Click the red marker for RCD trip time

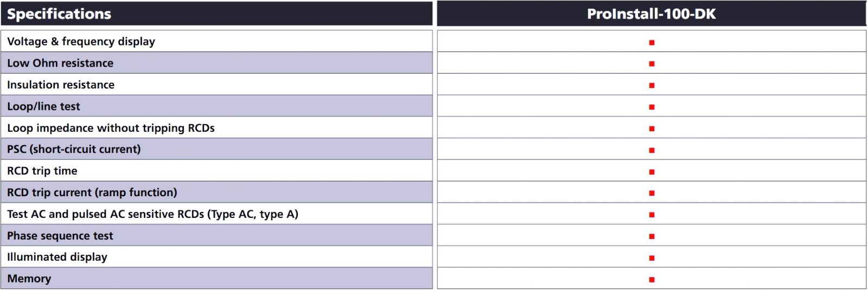click(652, 172)
